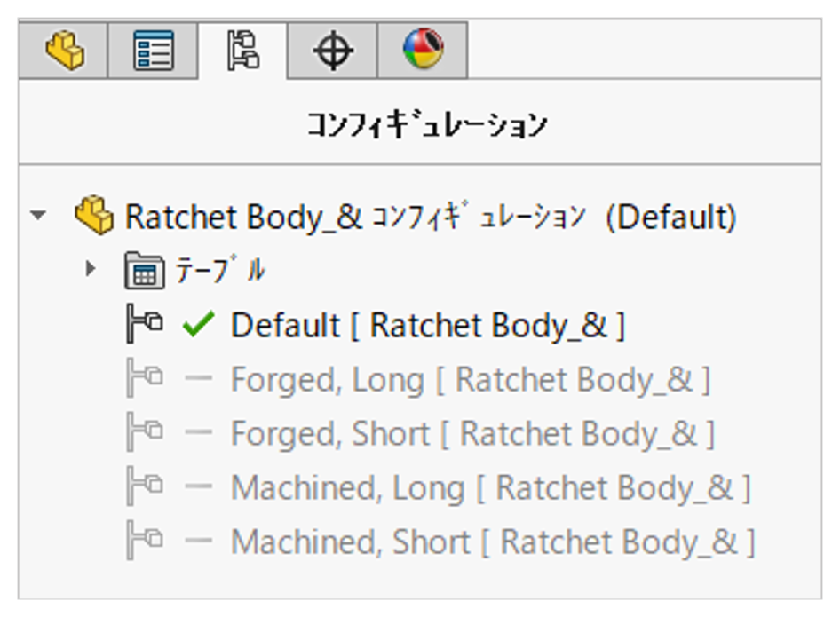Click the yellow part icon of Ratchet Body_&
The width and height of the screenshot is (840, 617).
pos(93,217)
